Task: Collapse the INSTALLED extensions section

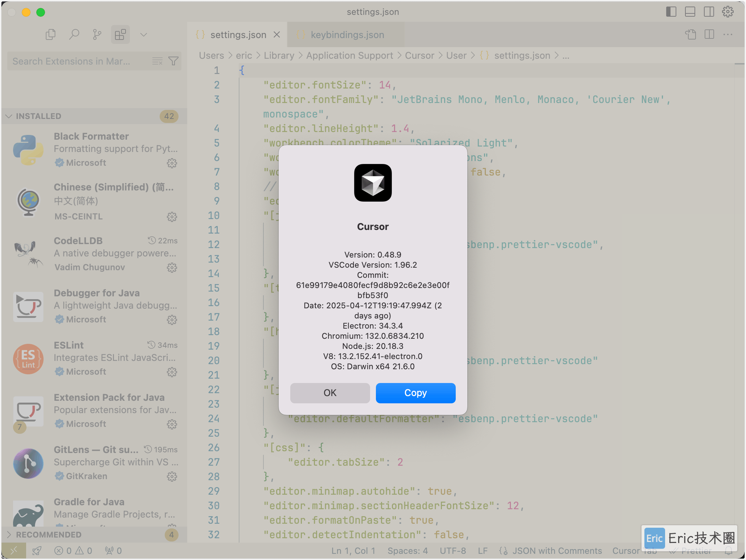Action: pos(94,116)
